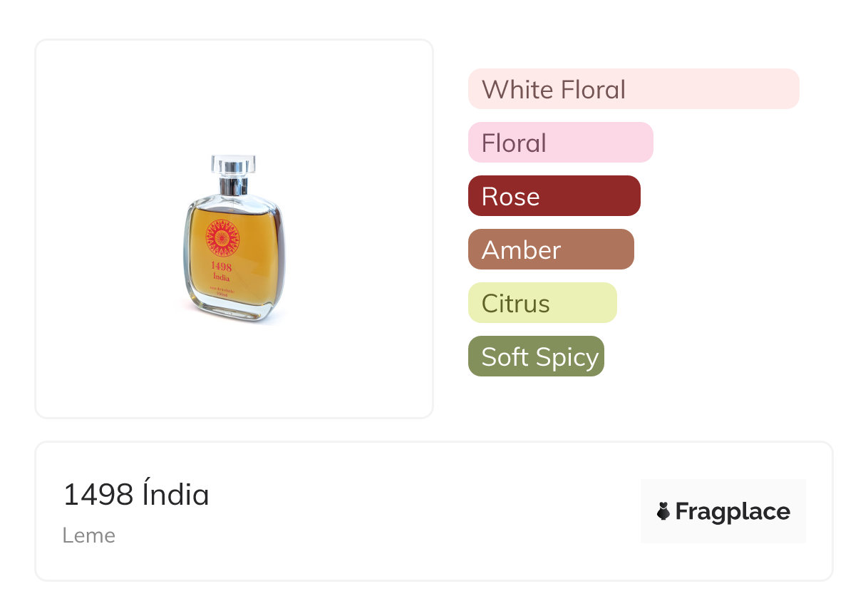The width and height of the screenshot is (868, 616).
Task: Click the pink Floral accord bar
Action: [x=560, y=143]
